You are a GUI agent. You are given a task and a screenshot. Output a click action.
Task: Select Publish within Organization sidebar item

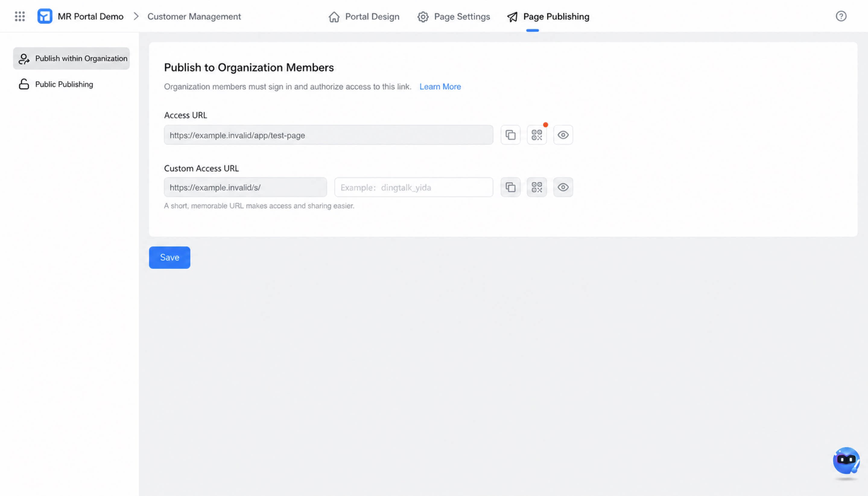71,58
